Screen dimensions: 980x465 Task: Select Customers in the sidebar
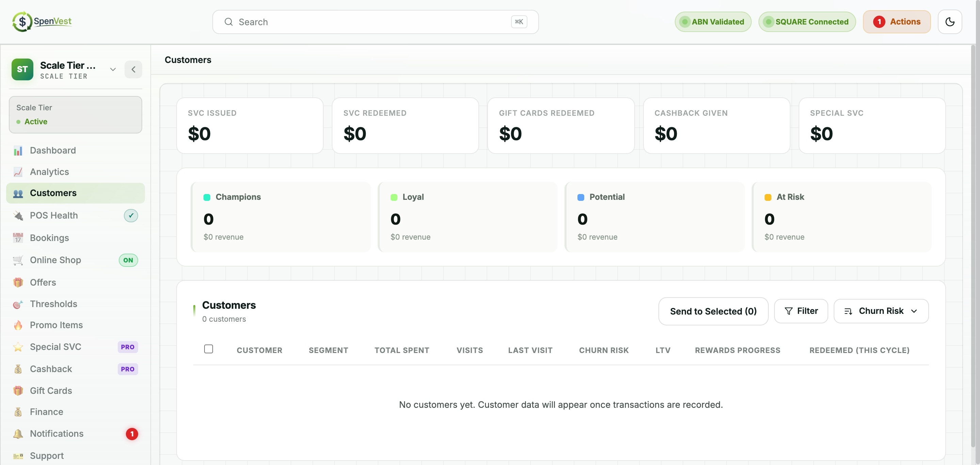coord(75,193)
